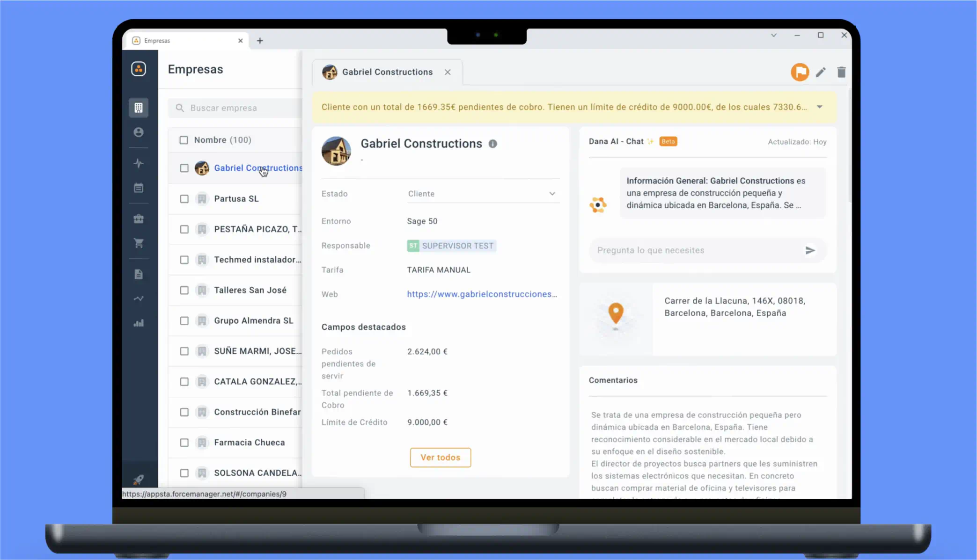Open the calendar icon in sidebar
This screenshot has width=977, height=560.
click(x=139, y=188)
